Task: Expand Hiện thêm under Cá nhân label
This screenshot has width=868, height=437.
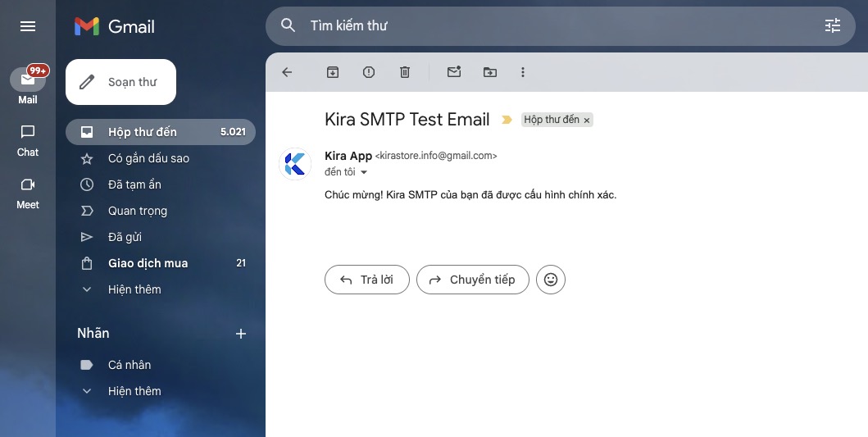Action: pos(134,391)
